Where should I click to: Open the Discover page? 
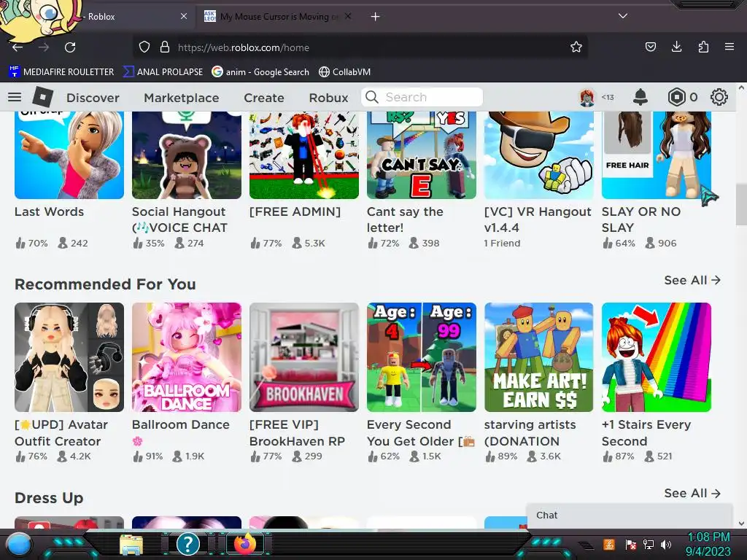93,98
